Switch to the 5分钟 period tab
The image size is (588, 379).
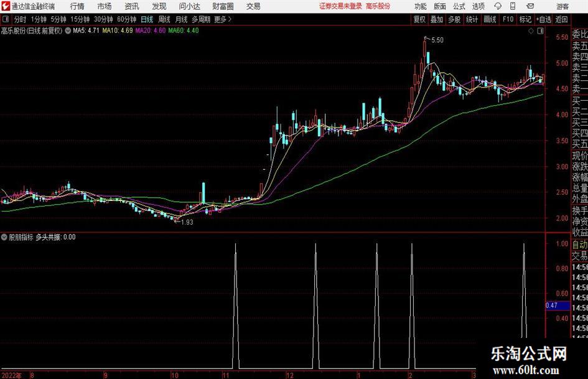[x=58, y=19]
